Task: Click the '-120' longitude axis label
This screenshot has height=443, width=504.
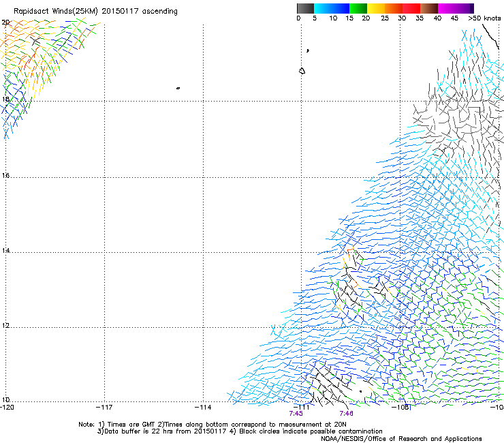Action: pos(7,407)
